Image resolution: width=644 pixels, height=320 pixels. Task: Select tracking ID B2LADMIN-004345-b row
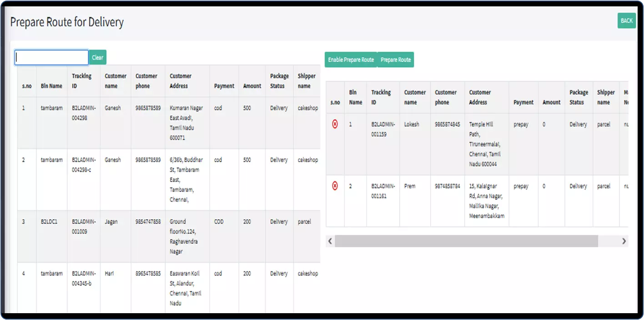(x=84, y=278)
